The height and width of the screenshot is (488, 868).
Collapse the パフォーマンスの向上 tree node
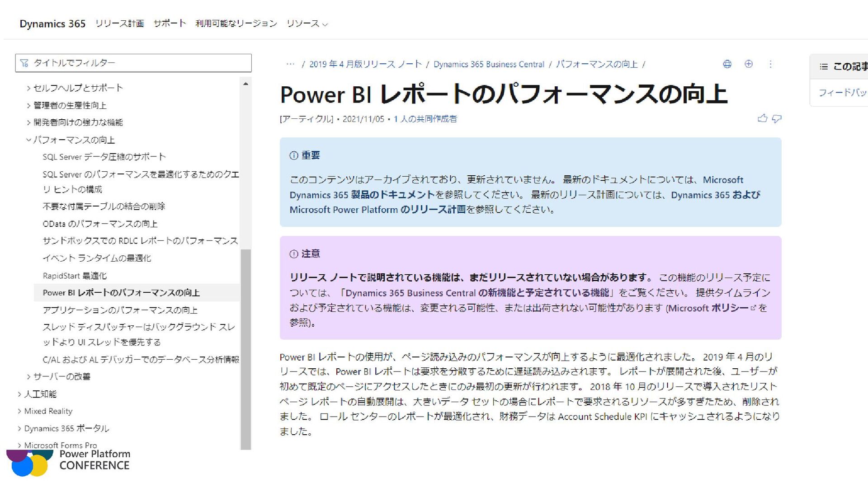[28, 140]
